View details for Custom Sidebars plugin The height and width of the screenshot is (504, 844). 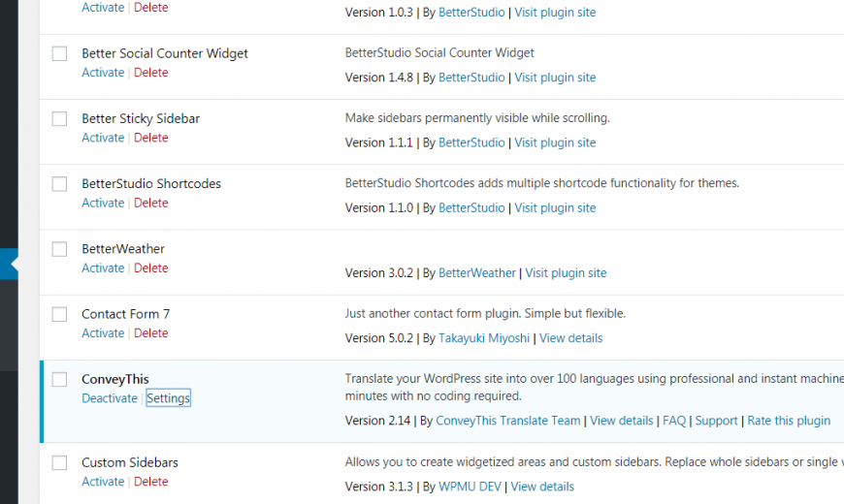click(x=542, y=487)
